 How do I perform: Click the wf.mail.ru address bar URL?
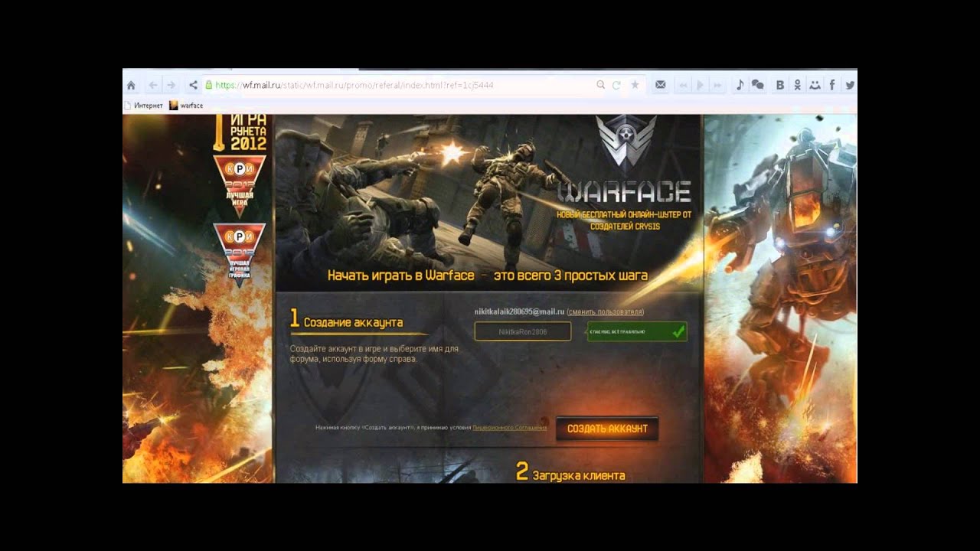(354, 85)
